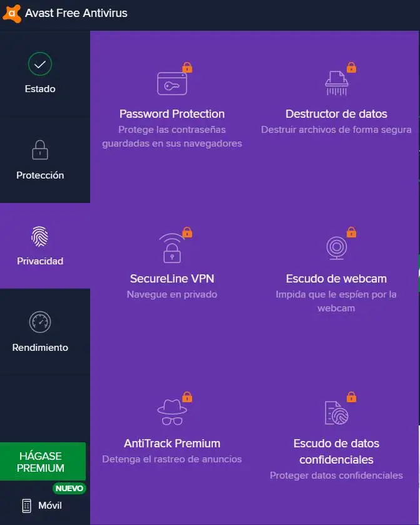
Task: Click the Avast logo icon
Action: coord(12,13)
